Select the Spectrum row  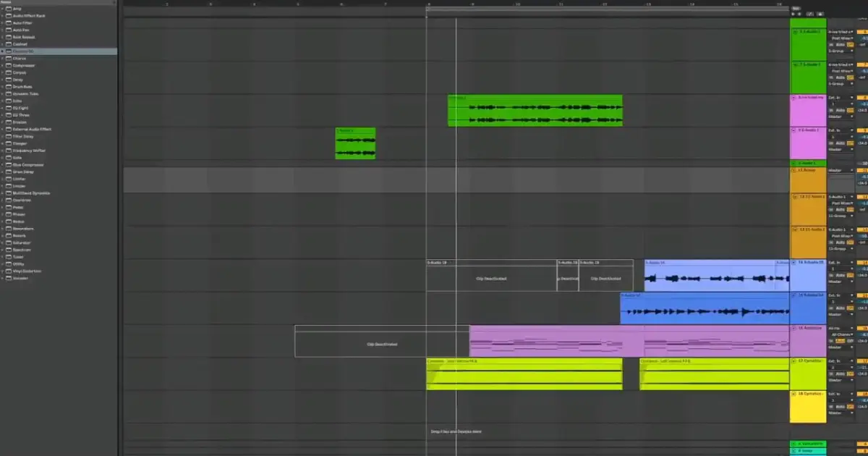pyautogui.click(x=59, y=250)
